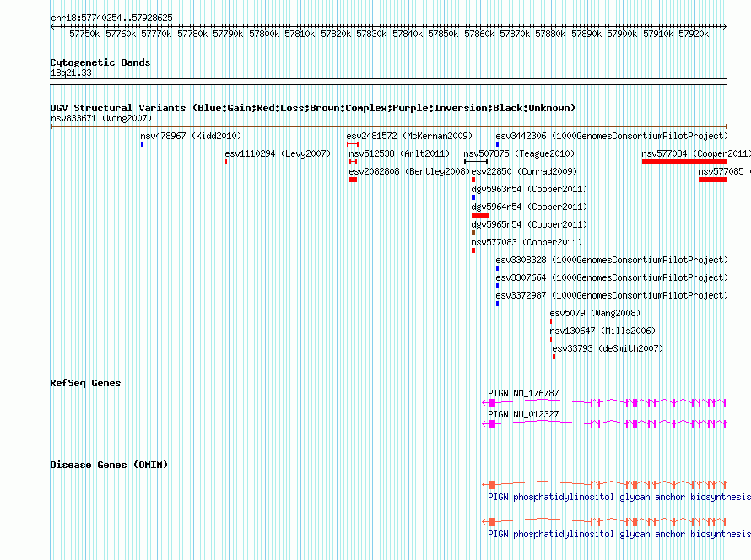Select the esv2082808 (Bentley2008) label
Screen dimensions: 751x560
(409, 171)
